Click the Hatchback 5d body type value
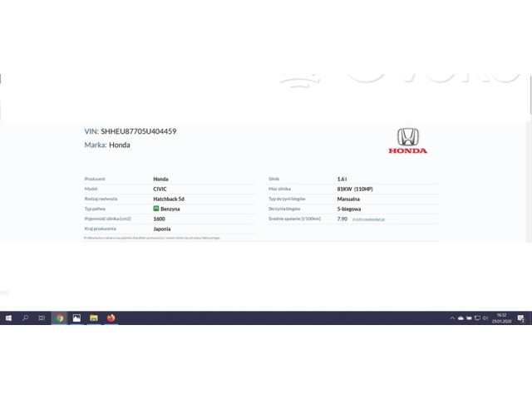 pos(169,199)
